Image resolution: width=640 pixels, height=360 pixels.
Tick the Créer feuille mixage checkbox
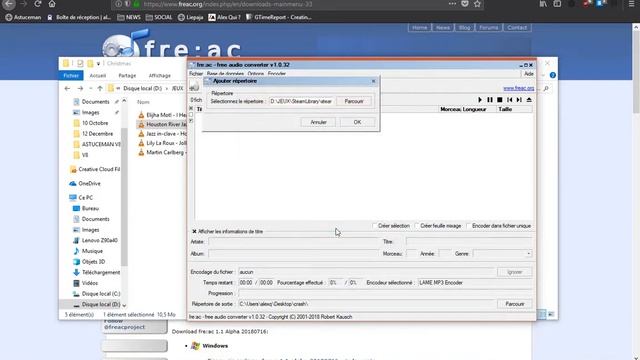[417, 226]
